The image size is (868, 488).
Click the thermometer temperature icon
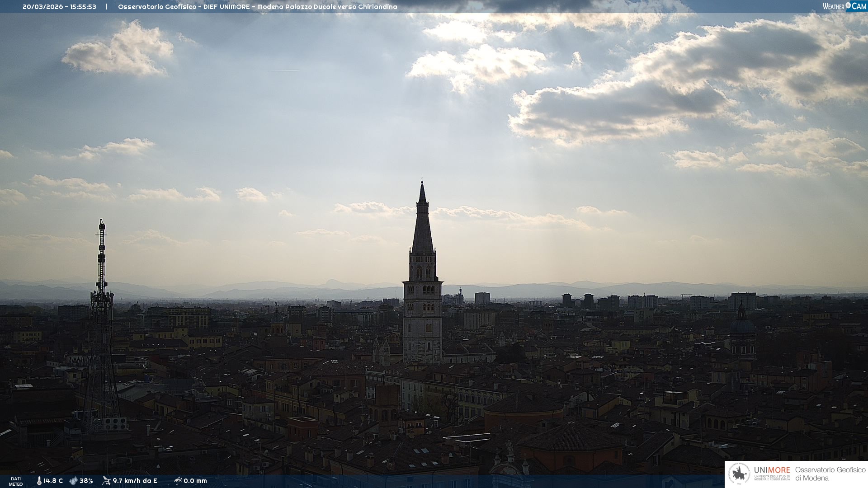point(39,481)
